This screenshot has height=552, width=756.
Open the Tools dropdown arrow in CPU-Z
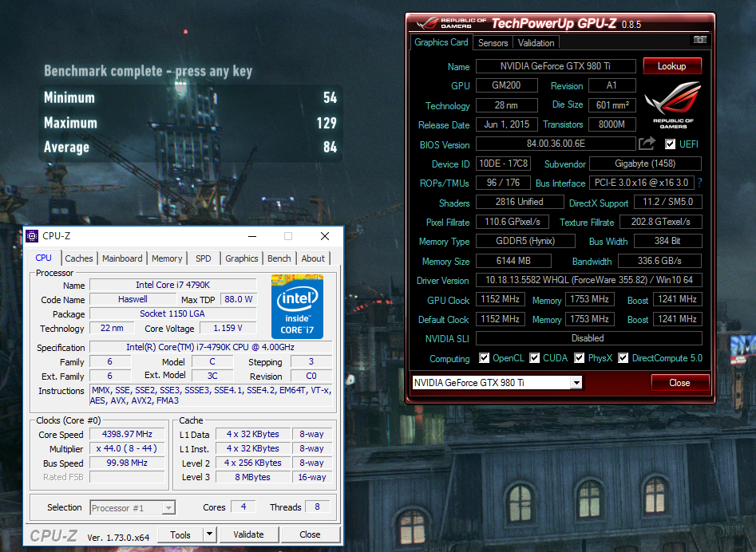[x=209, y=534]
